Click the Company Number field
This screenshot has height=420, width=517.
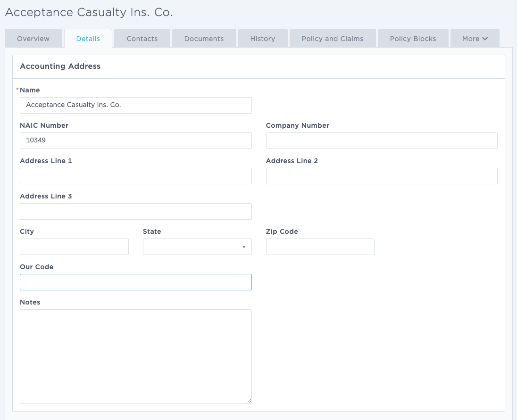[382, 140]
